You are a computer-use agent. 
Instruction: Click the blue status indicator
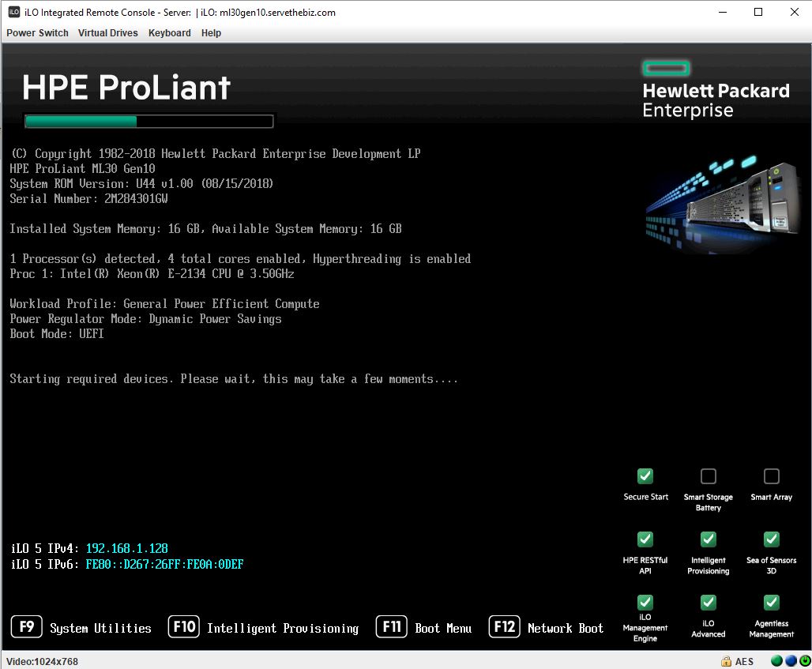(791, 661)
